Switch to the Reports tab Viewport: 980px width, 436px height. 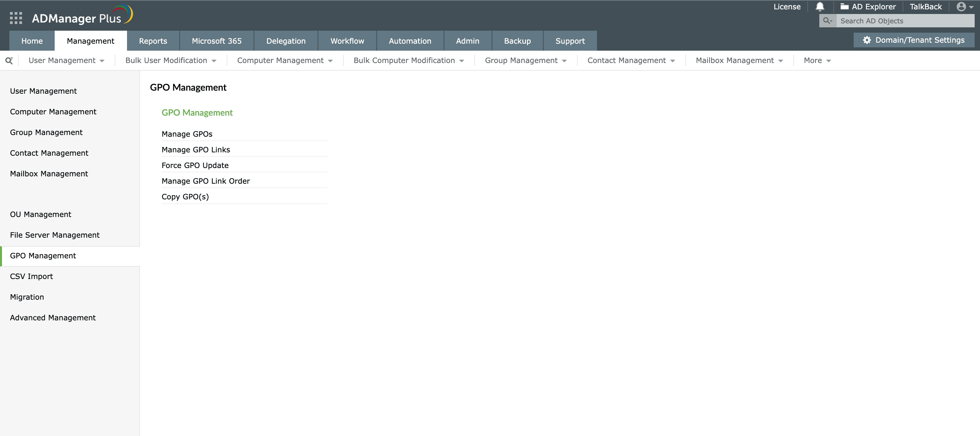click(153, 41)
